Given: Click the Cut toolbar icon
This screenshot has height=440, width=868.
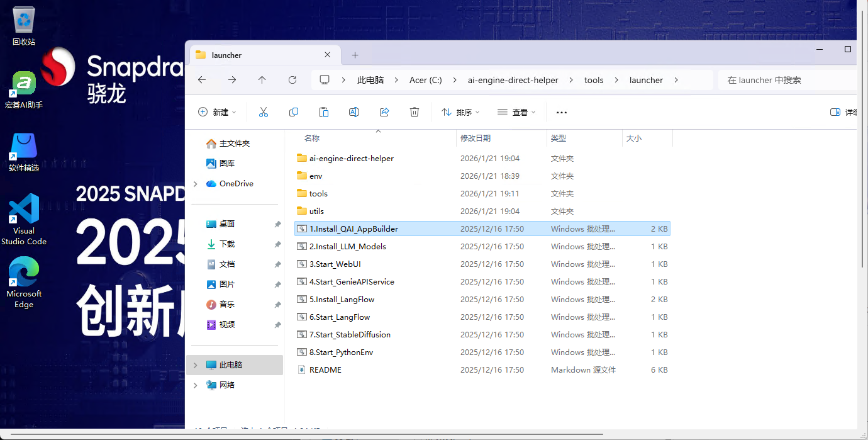Looking at the screenshot, I should (264, 112).
